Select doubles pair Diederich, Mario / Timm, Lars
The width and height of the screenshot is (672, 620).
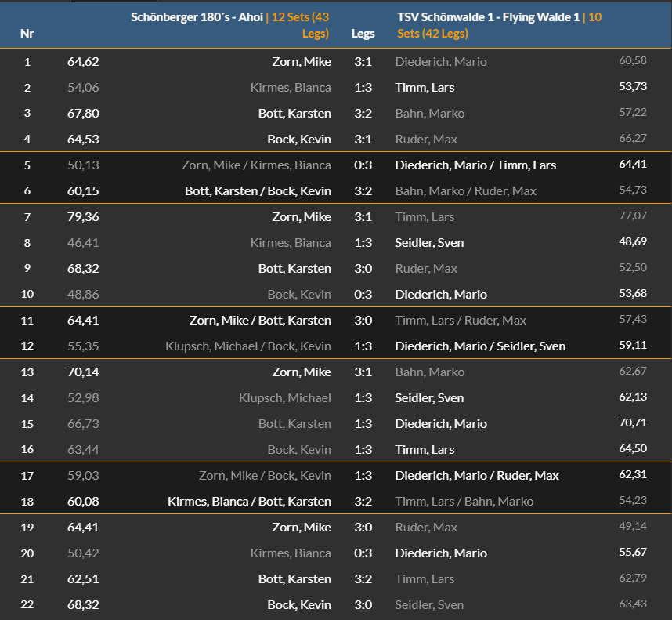pyautogui.click(x=475, y=165)
